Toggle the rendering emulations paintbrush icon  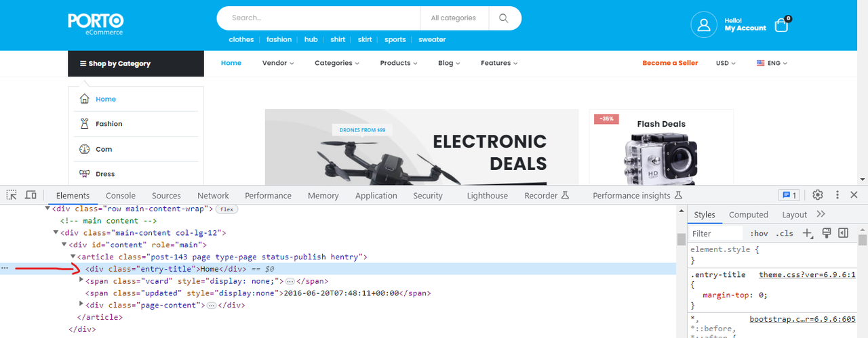coord(827,233)
